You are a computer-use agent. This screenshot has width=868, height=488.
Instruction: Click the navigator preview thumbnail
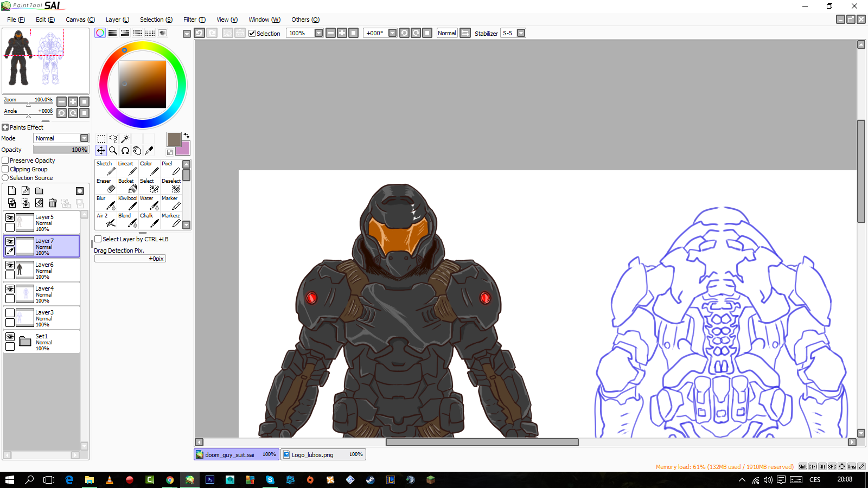coord(46,61)
